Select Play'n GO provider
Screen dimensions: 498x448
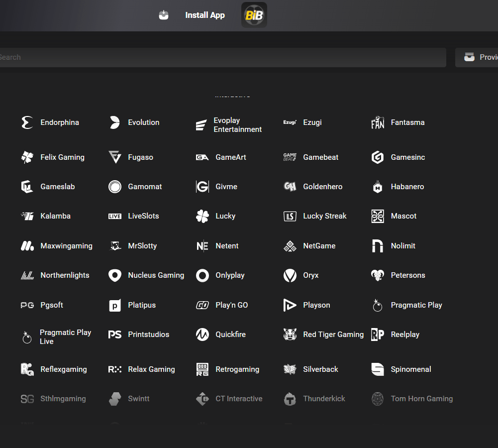222,305
